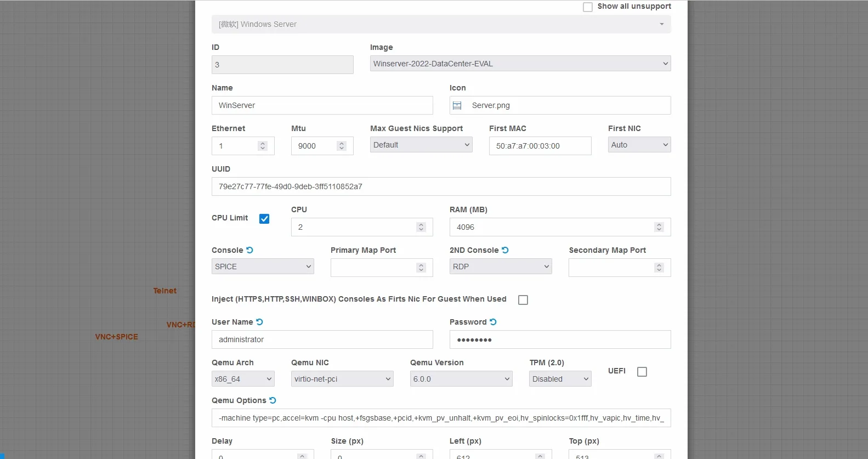Open the Console type SPICE dropdown

pyautogui.click(x=263, y=267)
